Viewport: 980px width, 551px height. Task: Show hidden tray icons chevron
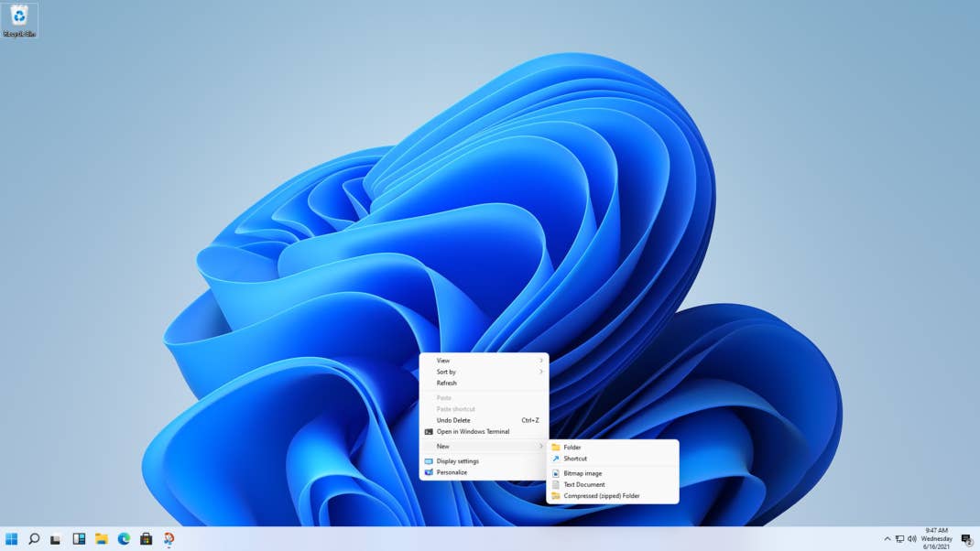click(887, 538)
